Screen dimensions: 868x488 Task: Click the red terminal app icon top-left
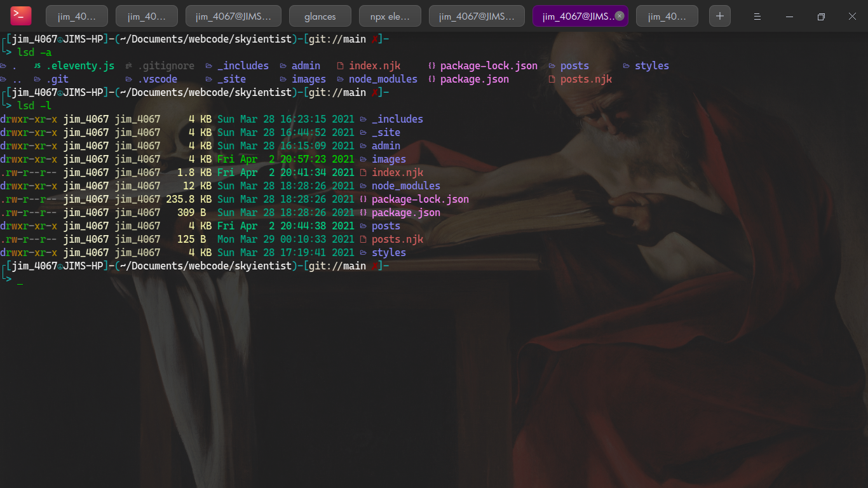coord(20,15)
